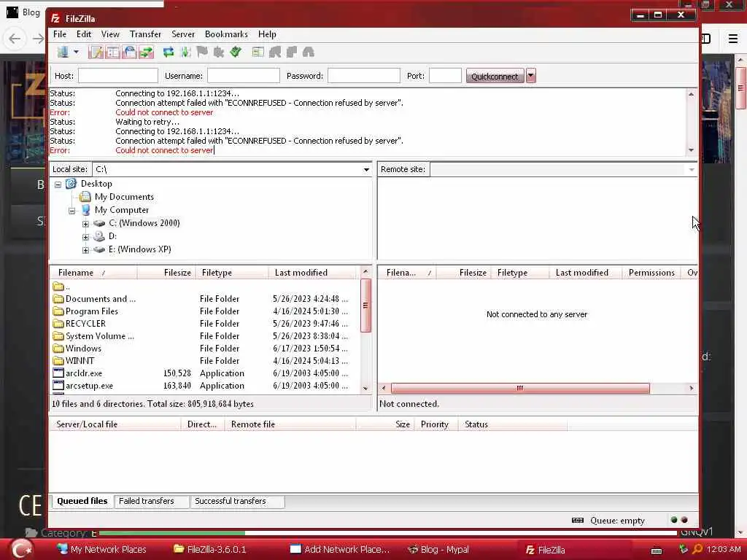The image size is (747, 560).
Task: Toggle synchronized browsing icon
Action: [x=292, y=52]
